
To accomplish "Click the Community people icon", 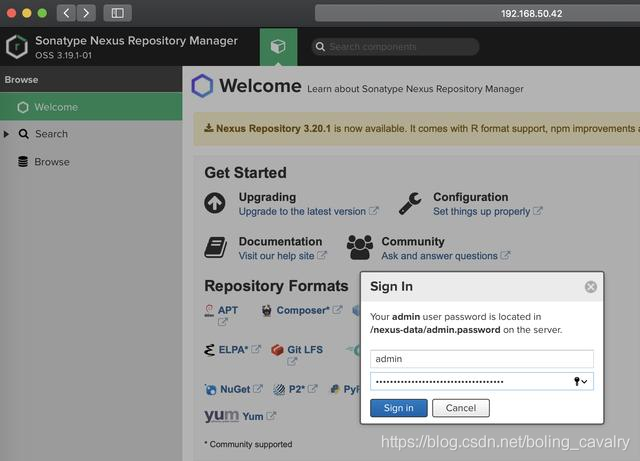I will 360,247.
